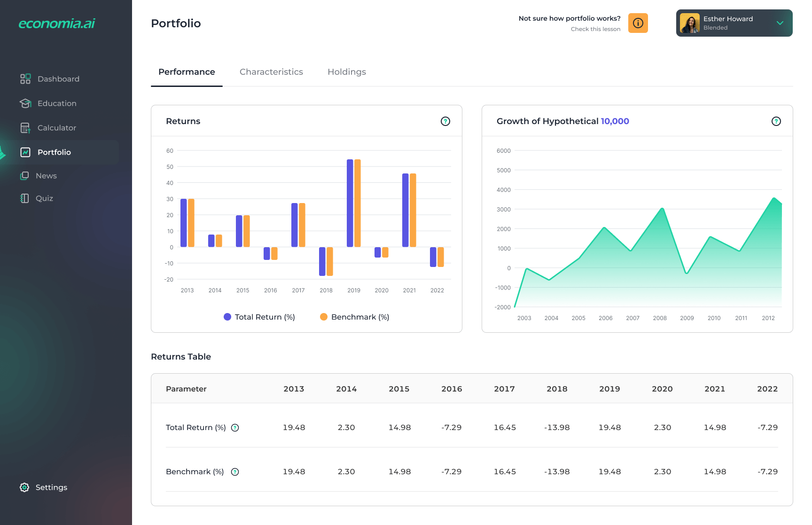Toggle Benchmark (%) legend swatch
This screenshot has width=812, height=525.
324,317
